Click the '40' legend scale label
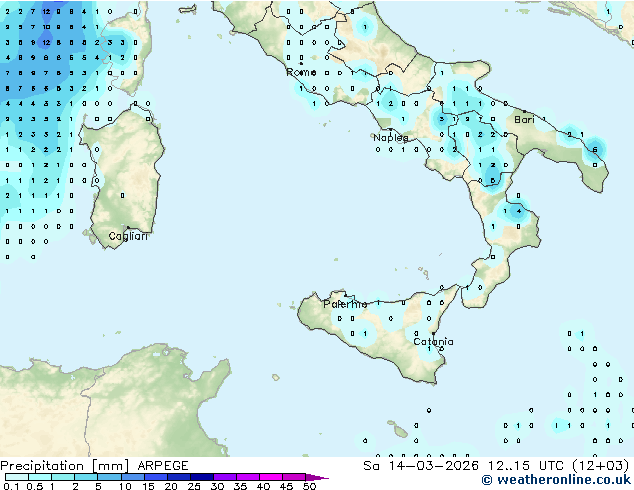The image size is (634, 490). tap(263, 486)
